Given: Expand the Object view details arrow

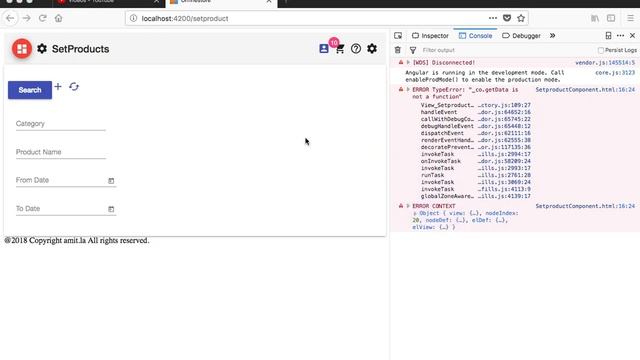Looking at the screenshot, I should (x=415, y=213).
